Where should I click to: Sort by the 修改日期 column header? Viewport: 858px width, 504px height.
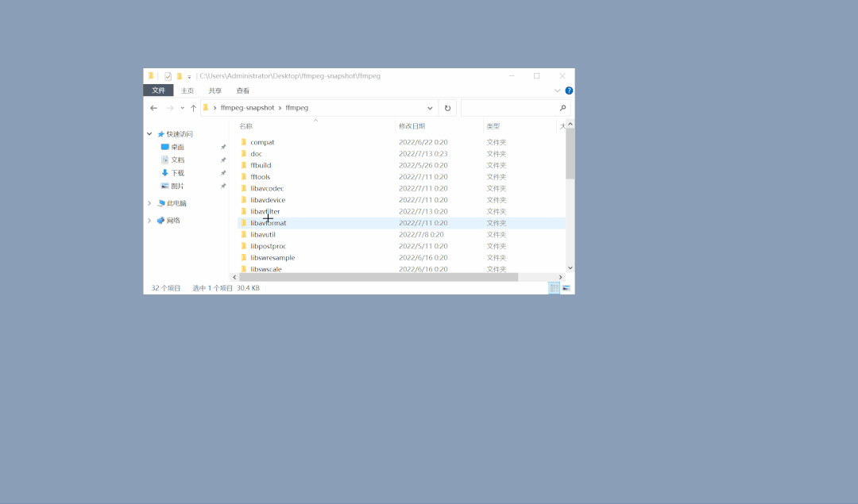[x=412, y=126]
